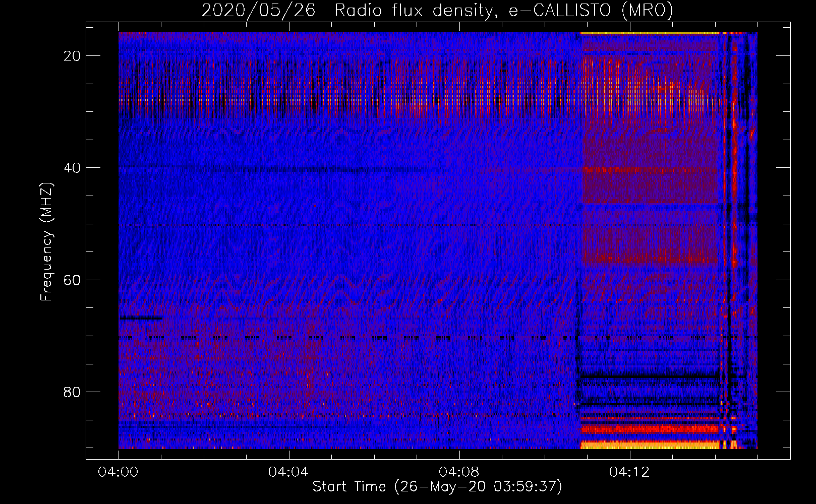
Task: Click the 'Start Time (26-May-20 03:59:37)' label
Action: click(437, 487)
